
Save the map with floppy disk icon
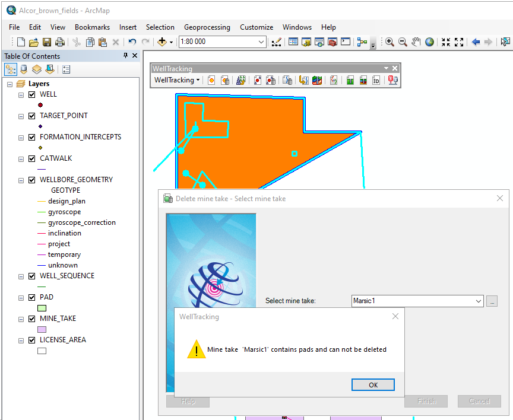[47, 42]
